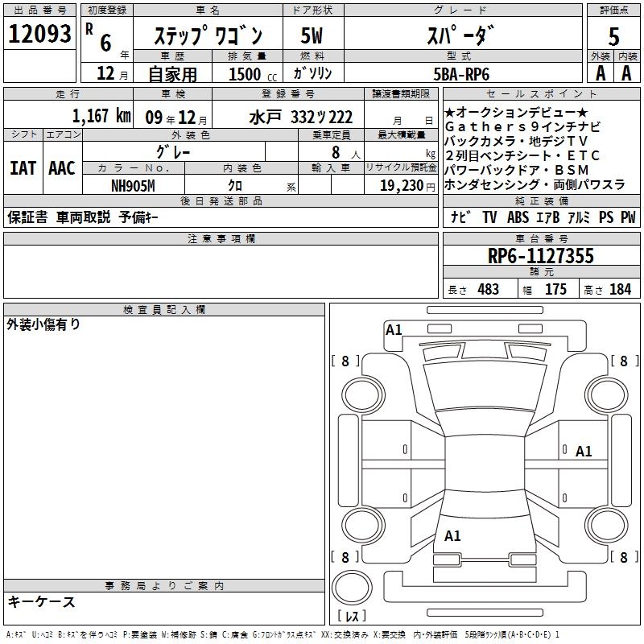The height and width of the screenshot is (644, 644).
Task: Click the displacement value 1500 cc
Action: point(253,74)
